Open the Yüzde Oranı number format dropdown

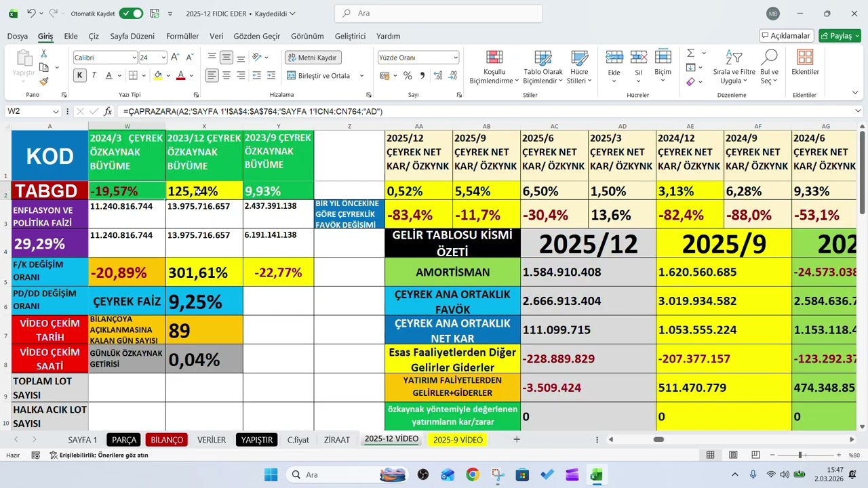pos(455,58)
